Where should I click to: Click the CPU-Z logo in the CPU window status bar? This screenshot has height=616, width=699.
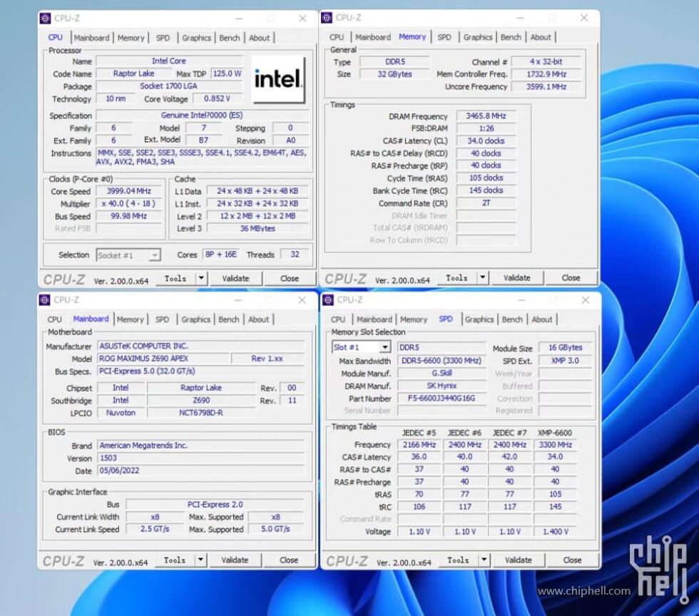pos(65,278)
